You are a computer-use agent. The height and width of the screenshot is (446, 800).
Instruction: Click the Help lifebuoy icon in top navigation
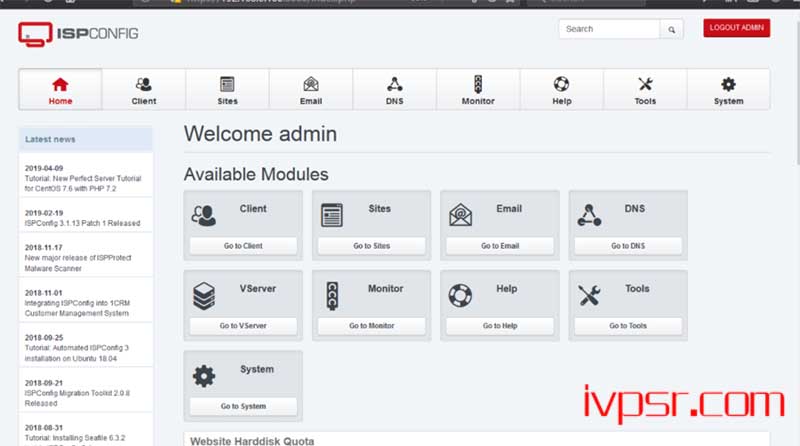coord(561,84)
